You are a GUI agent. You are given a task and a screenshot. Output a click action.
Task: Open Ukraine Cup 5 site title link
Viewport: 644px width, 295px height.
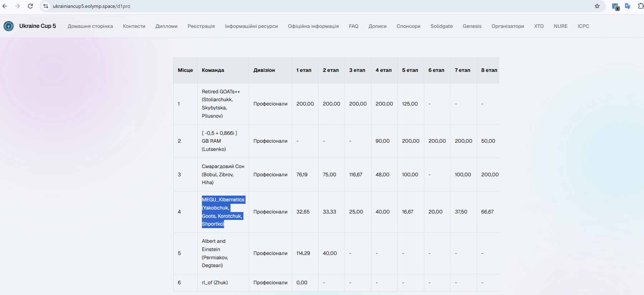pos(38,26)
